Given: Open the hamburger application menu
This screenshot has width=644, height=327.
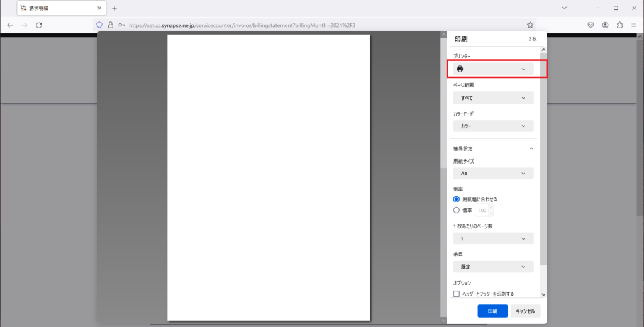Looking at the screenshot, I should pos(634,25).
